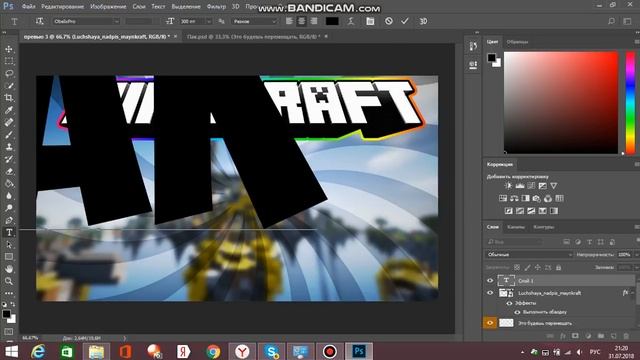Toggle visibility of Выполнить обводку effect
Image resolution: width=640 pixels, height=360 pixels.
tap(517, 312)
